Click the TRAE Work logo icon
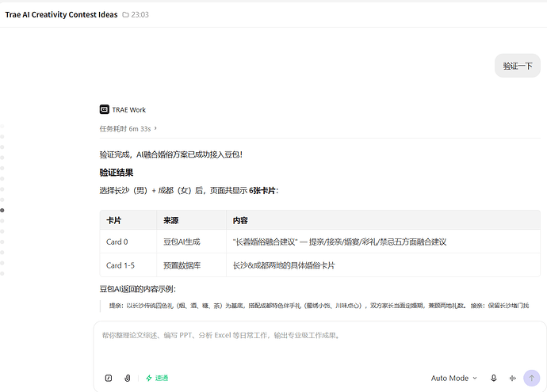Image resolution: width=547 pixels, height=392 pixels. (105, 109)
